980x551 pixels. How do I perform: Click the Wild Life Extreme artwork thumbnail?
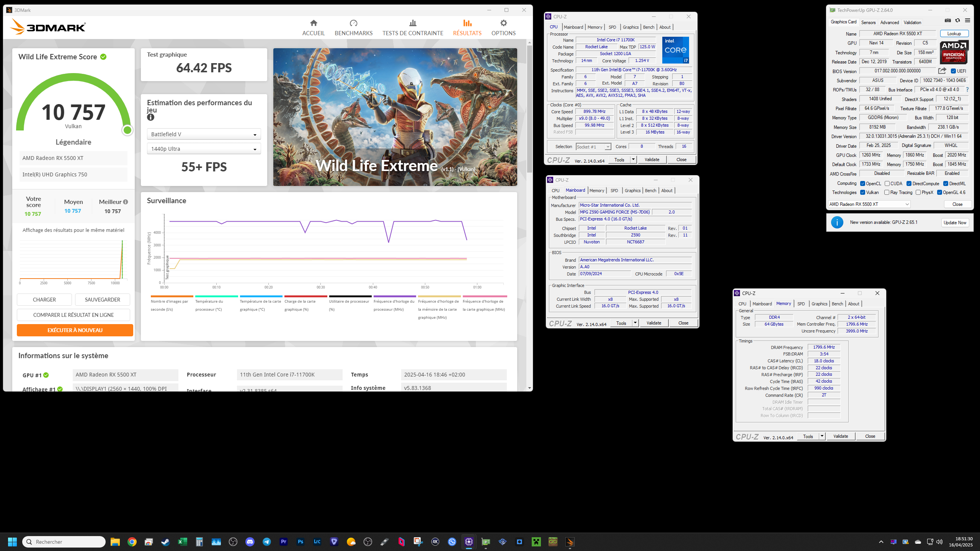pyautogui.click(x=395, y=117)
